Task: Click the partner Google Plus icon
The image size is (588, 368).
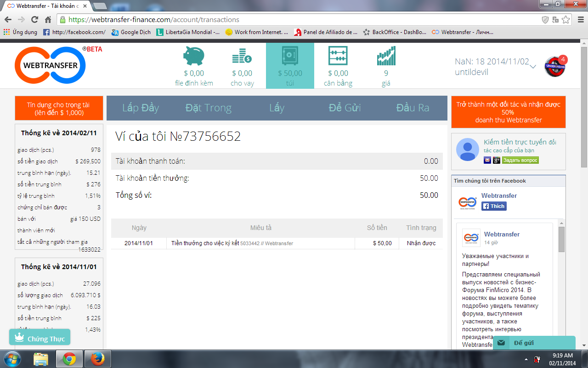Action: 497,160
